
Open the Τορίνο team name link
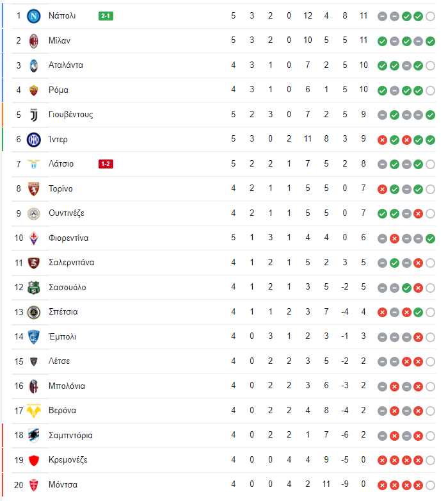tap(61, 189)
